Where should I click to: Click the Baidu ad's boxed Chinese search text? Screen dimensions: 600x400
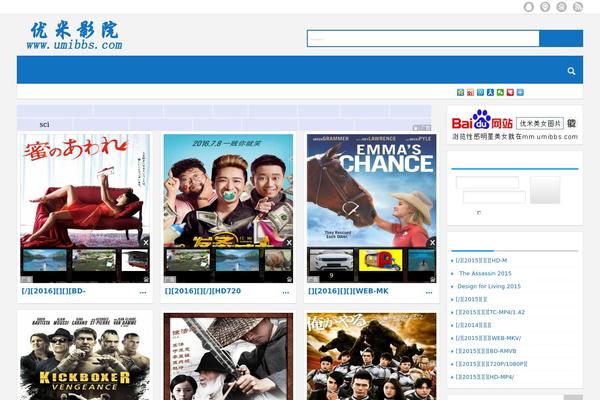click(x=540, y=123)
